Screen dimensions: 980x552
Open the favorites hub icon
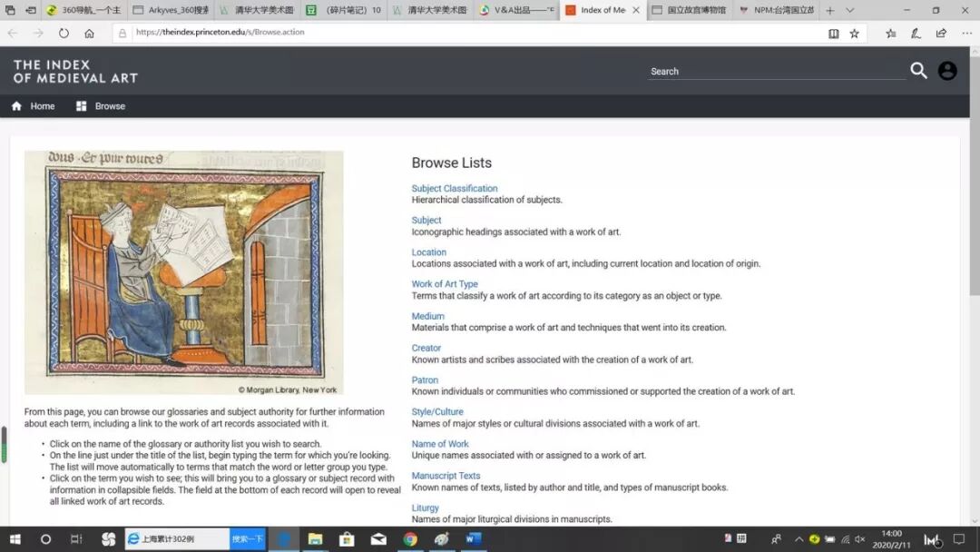click(891, 34)
